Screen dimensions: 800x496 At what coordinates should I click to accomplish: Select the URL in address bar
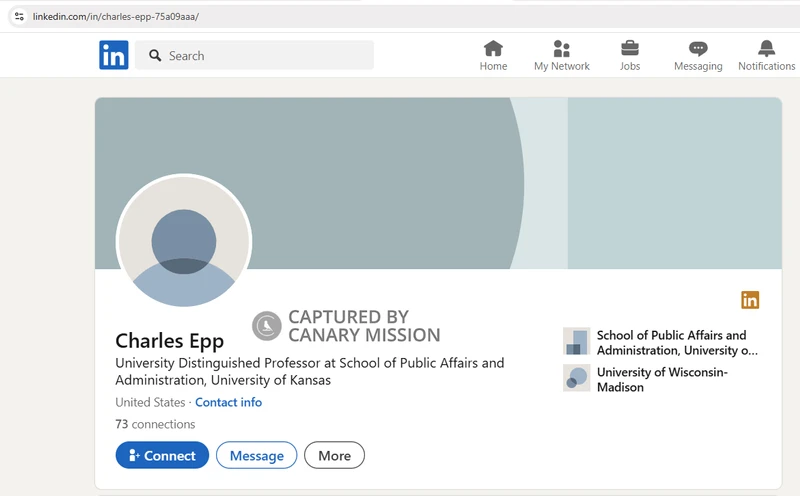pyautogui.click(x=116, y=16)
